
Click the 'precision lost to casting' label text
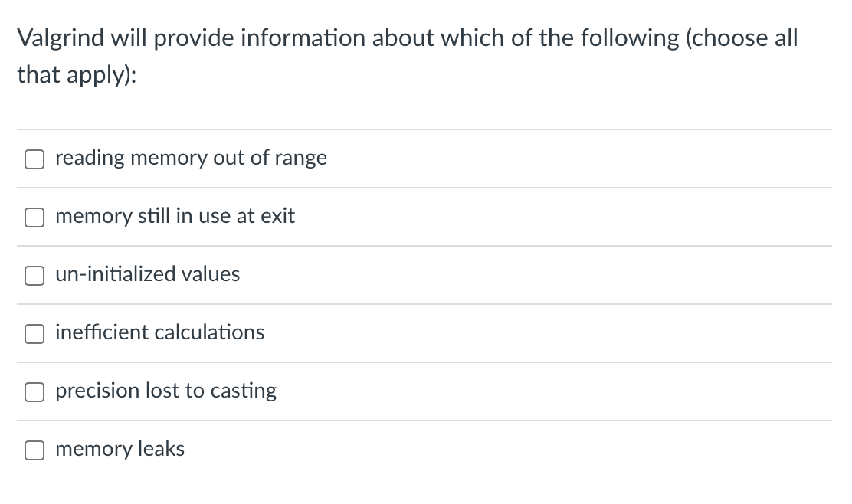point(165,391)
